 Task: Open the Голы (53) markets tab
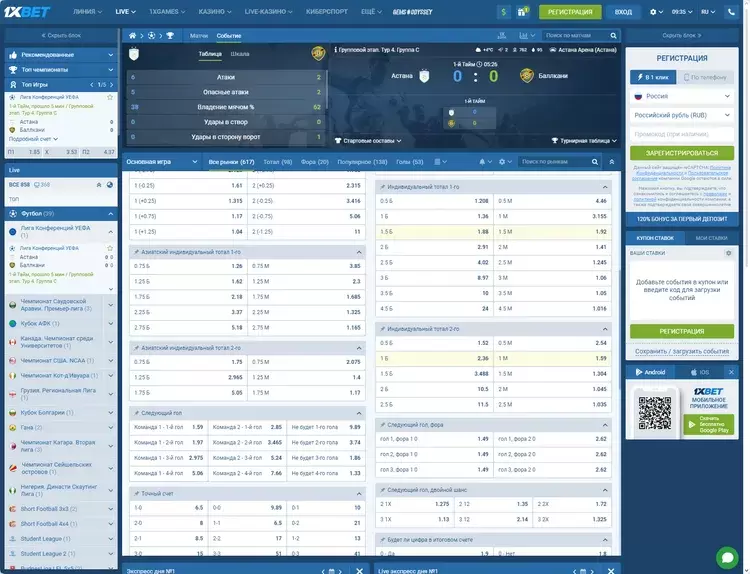coord(409,162)
